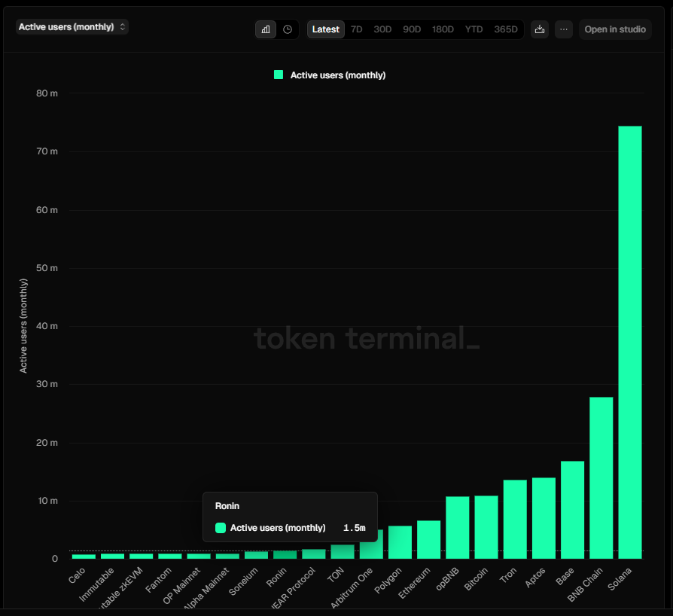Screen dimensions: 673x616
Task: Click the Ronin tooltip title
Action: 227,506
